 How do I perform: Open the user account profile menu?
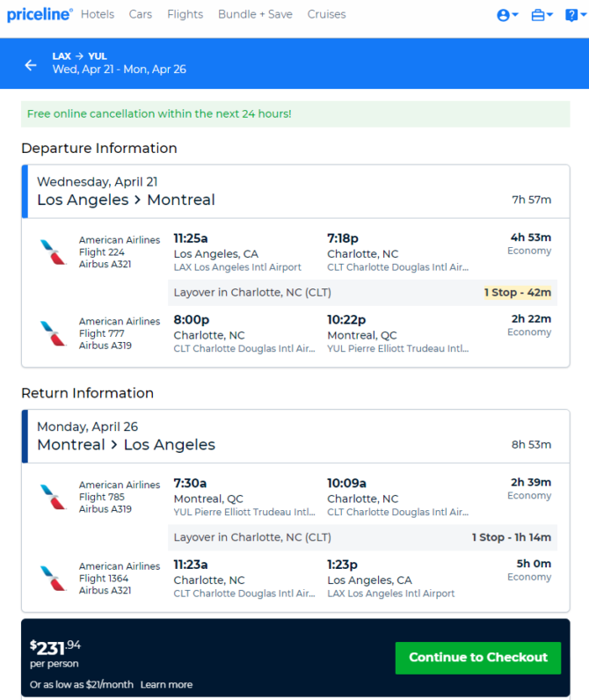pyautogui.click(x=507, y=15)
